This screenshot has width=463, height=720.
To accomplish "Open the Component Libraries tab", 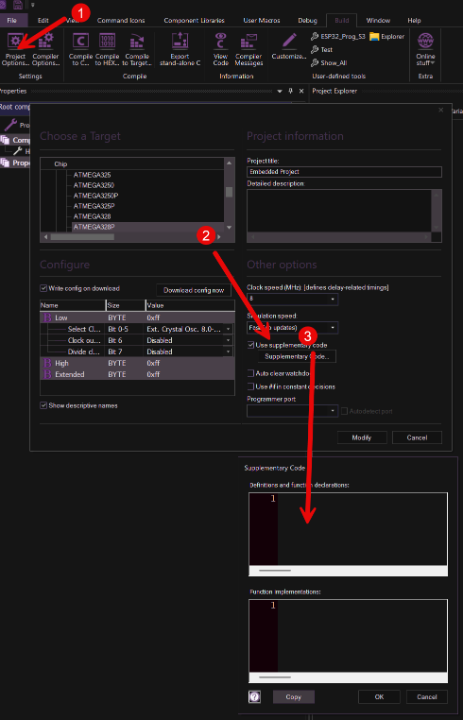I will (x=194, y=21).
